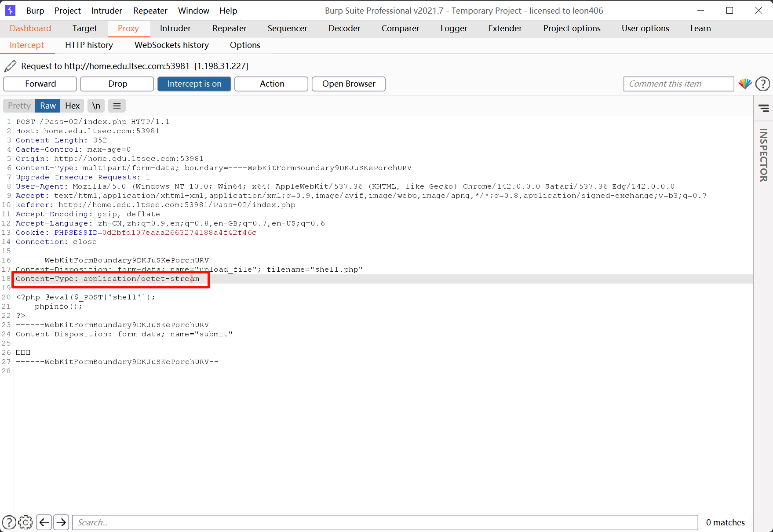Switch to the Intruder tool tab
773x532 pixels.
click(x=175, y=28)
